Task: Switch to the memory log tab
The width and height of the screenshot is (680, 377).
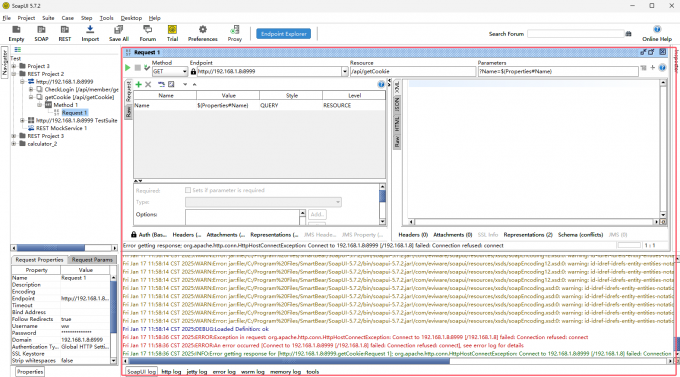Action: pos(285,372)
